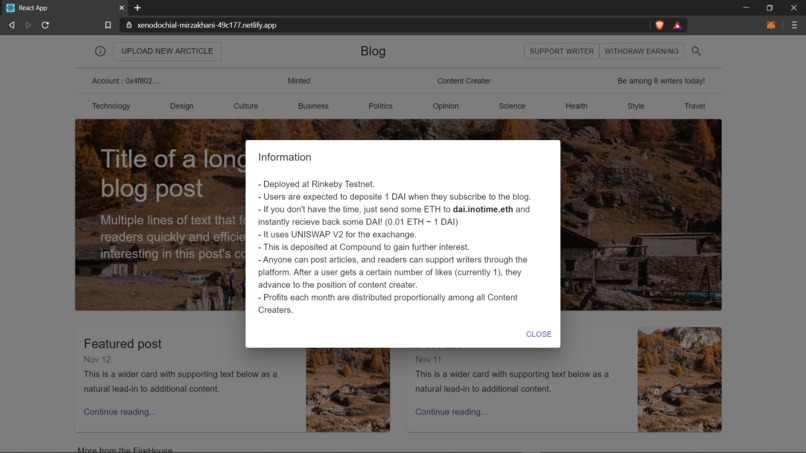Click the Withdraw Earning button
The image size is (806, 453).
641,51
